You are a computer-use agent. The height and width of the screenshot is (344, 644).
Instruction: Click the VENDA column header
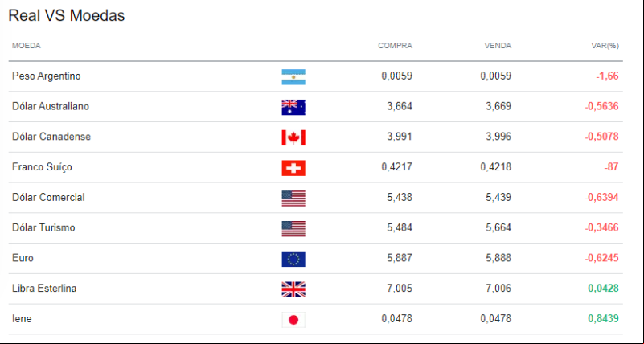(498, 46)
